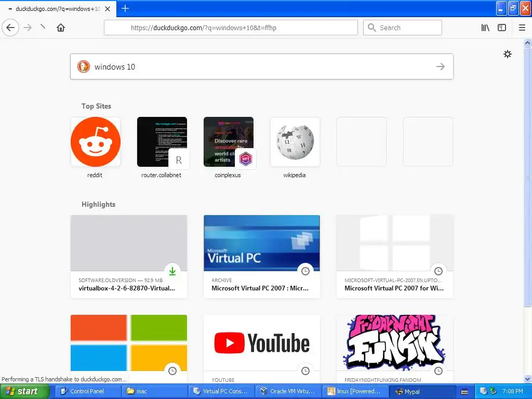
Task: Open Microsoft Virtual PC 2007 archive highlight
Action: coord(262,257)
